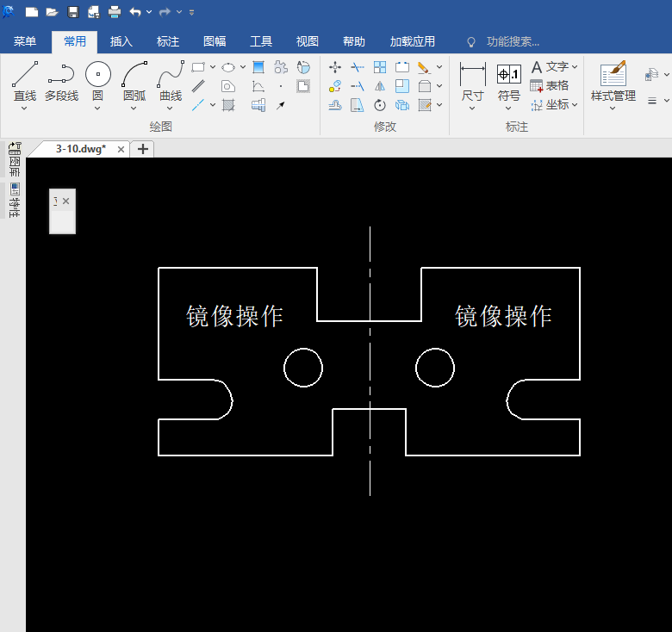Expand the 符号 symbol dropdown

508,108
